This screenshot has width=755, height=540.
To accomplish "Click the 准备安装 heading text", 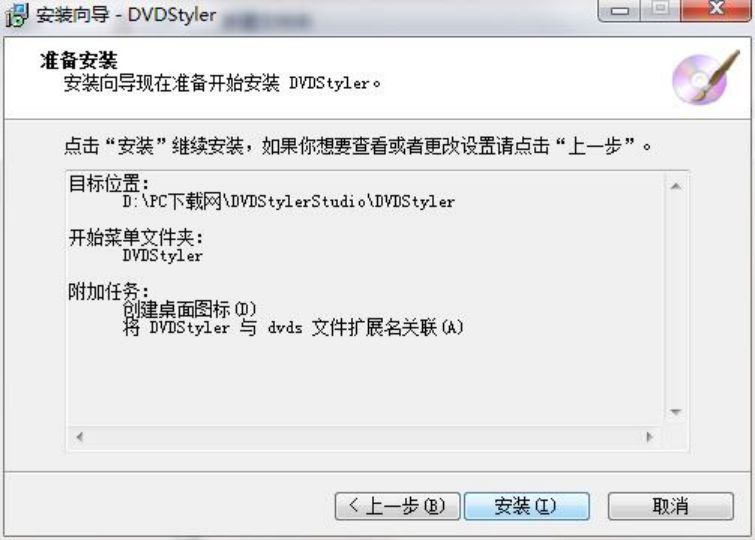I will (x=78, y=61).
